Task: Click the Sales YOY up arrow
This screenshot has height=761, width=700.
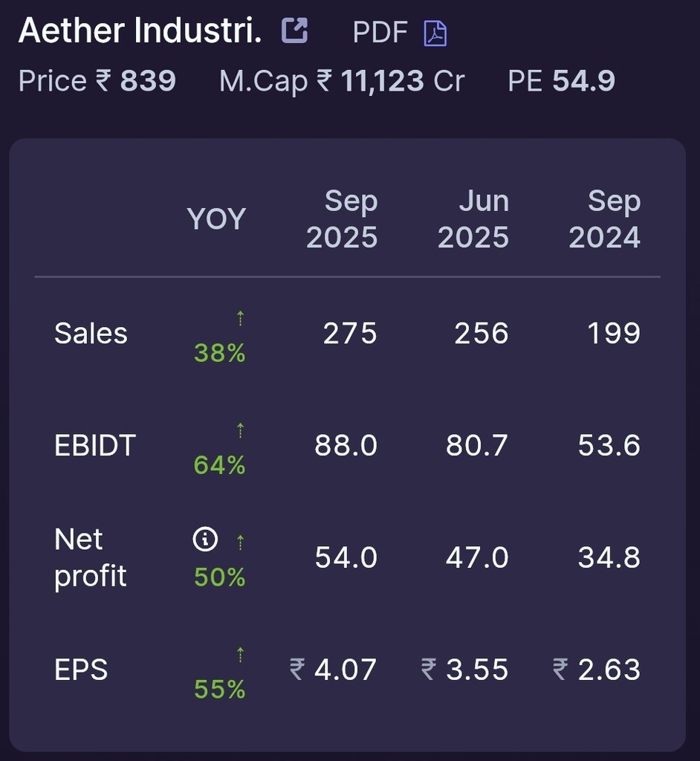Action: (240, 318)
